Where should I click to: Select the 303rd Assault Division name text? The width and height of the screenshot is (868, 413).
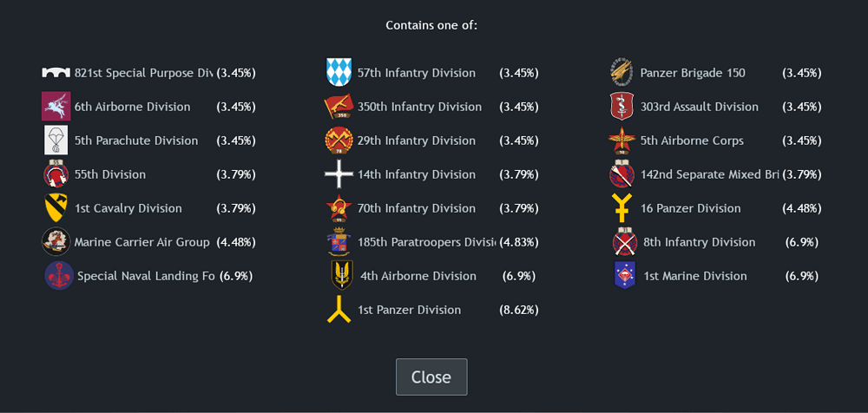coord(699,107)
